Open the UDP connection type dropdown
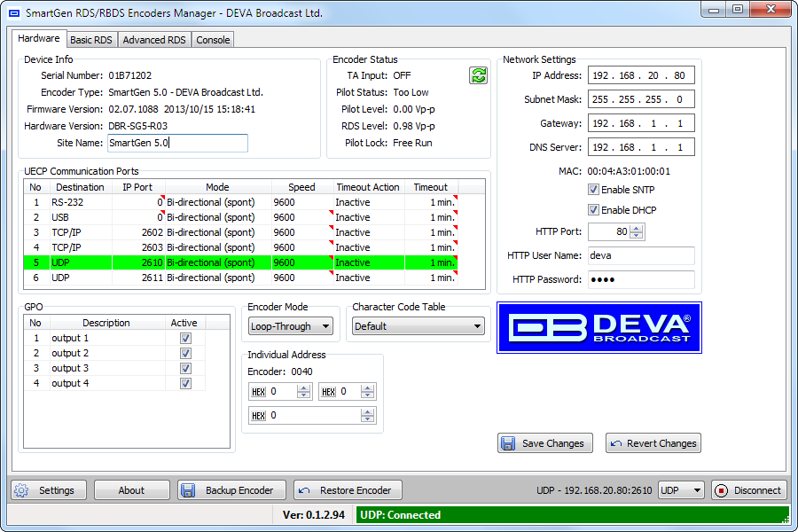Image resolution: width=798 pixels, height=532 pixels. tap(681, 490)
